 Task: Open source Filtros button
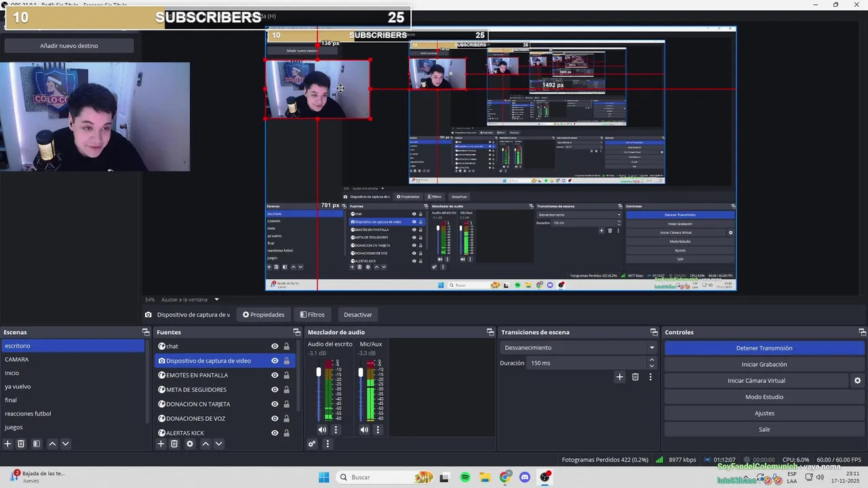[x=313, y=314]
